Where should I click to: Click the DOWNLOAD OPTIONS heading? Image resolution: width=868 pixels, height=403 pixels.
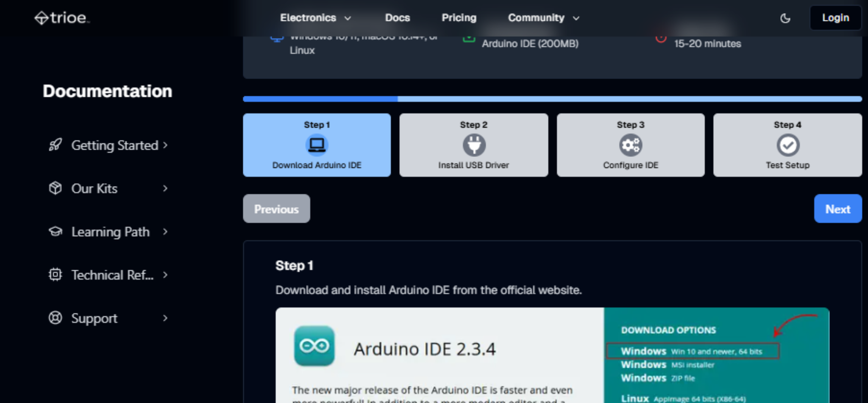(668, 330)
